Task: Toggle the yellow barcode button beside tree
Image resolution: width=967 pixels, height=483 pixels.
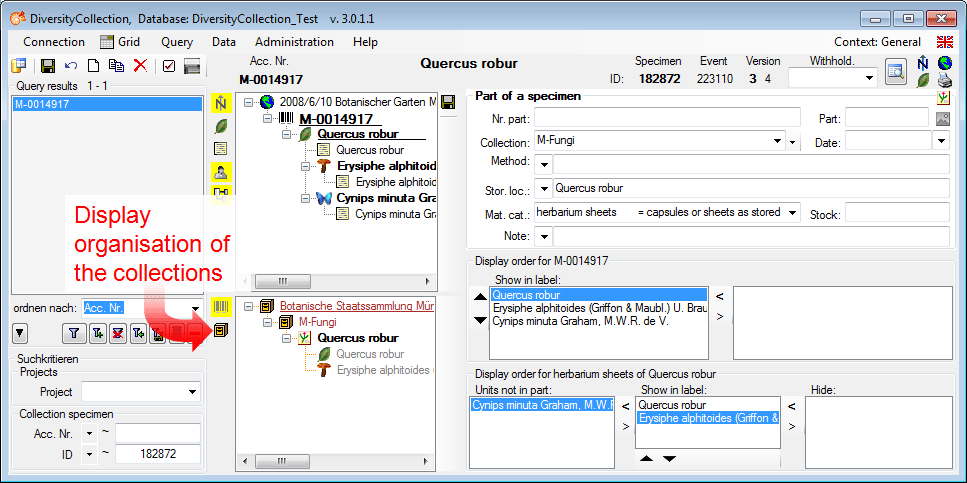Action: click(221, 306)
